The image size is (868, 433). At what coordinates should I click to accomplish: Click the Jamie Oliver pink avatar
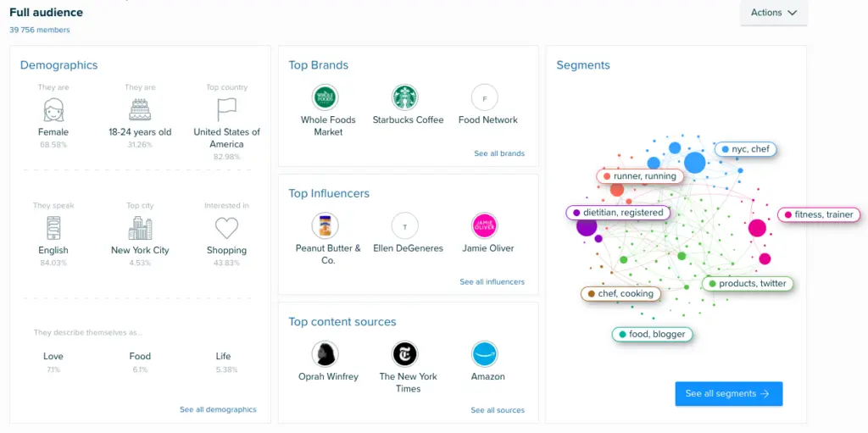[x=485, y=225]
